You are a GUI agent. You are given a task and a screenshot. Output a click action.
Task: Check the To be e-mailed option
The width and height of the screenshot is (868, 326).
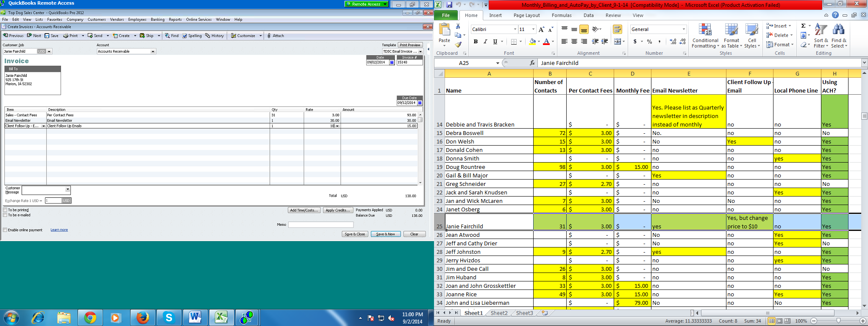click(x=5, y=215)
